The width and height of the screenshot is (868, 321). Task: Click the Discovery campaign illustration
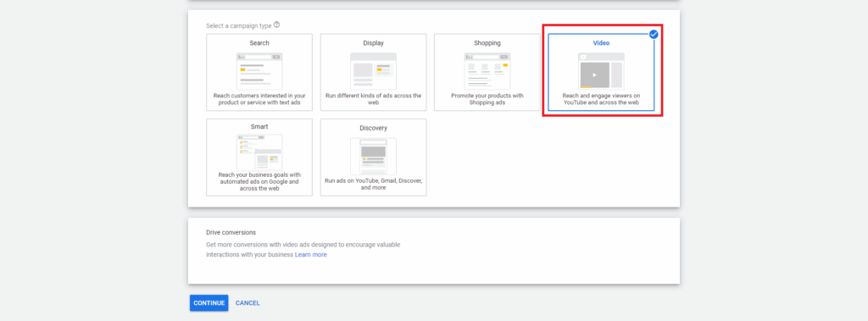coord(373,156)
